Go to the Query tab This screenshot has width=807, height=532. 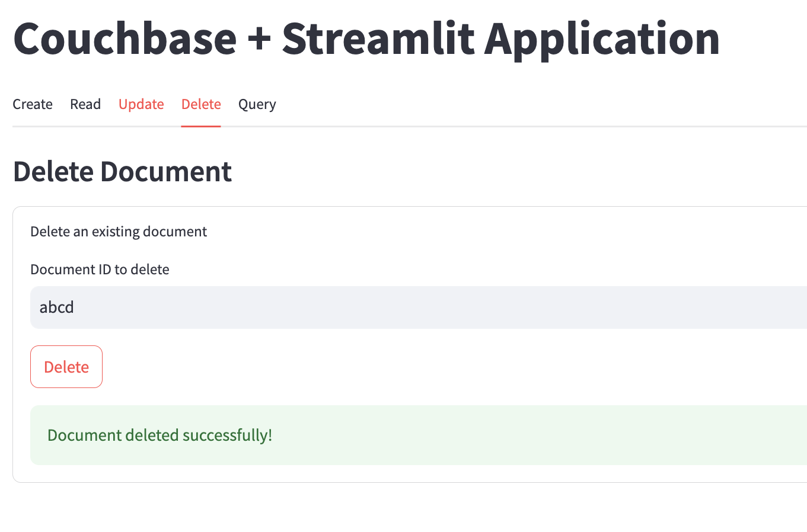click(257, 104)
